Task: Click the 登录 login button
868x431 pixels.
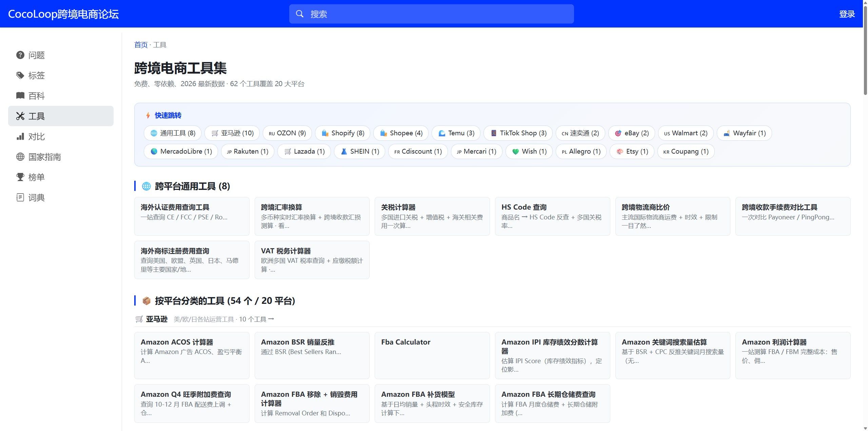Action: (847, 14)
